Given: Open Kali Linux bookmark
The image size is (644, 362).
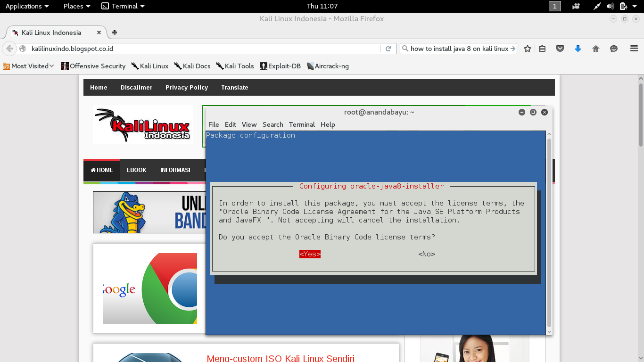Looking at the screenshot, I should tap(150, 66).
